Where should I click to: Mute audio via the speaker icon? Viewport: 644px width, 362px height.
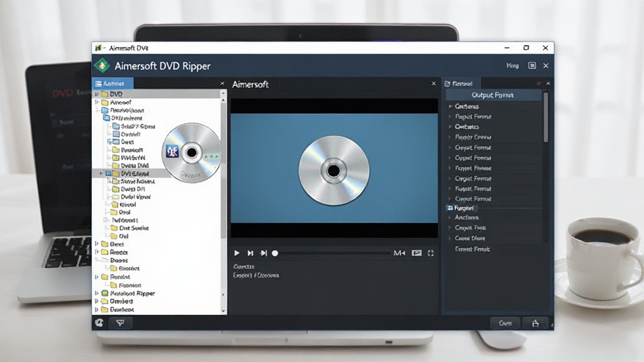pyautogui.click(x=399, y=253)
